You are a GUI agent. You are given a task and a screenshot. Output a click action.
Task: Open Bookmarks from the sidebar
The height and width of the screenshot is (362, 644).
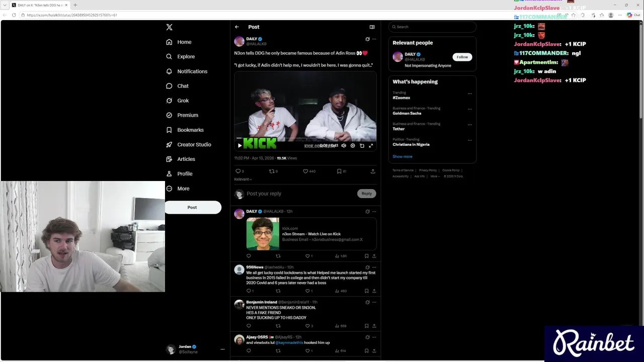coord(185,130)
